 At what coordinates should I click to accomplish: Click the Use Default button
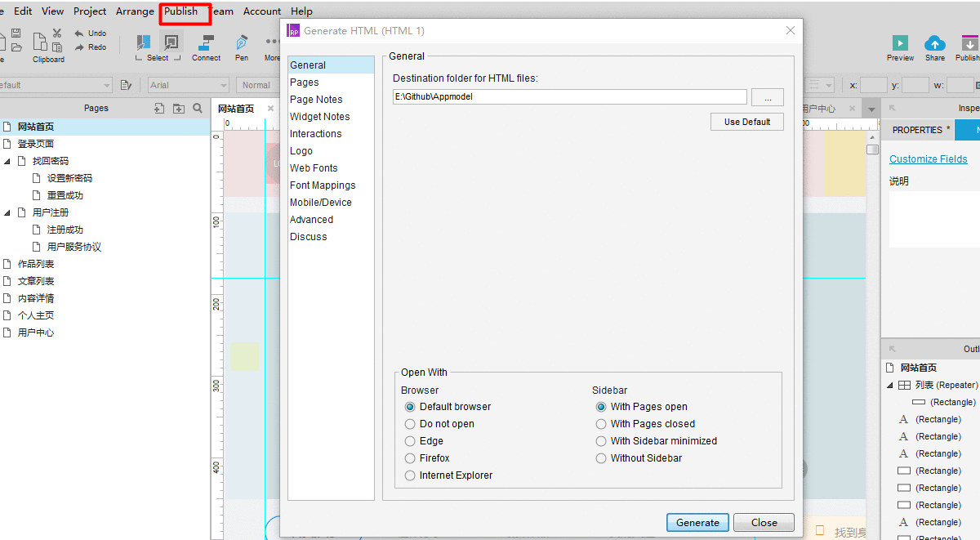[747, 122]
